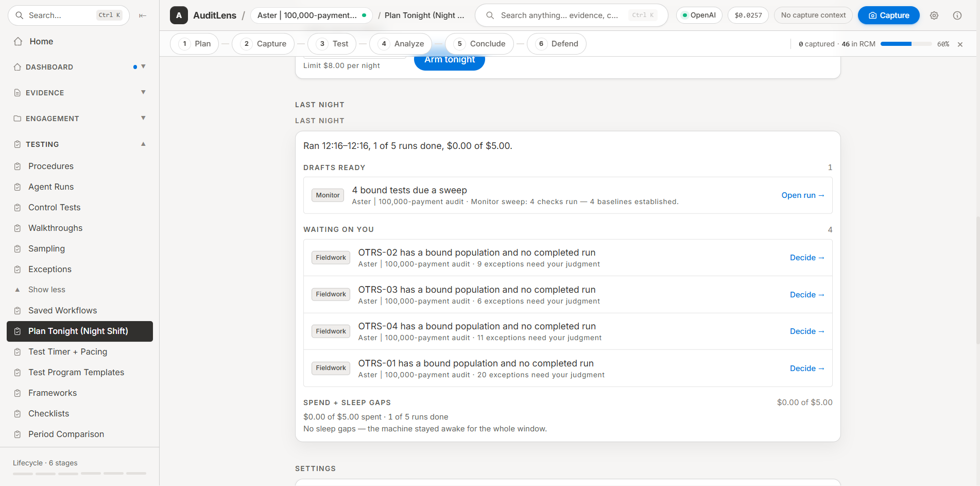Click the 60% RCM progress bar
This screenshot has width=980, height=486.
pyautogui.click(x=906, y=44)
